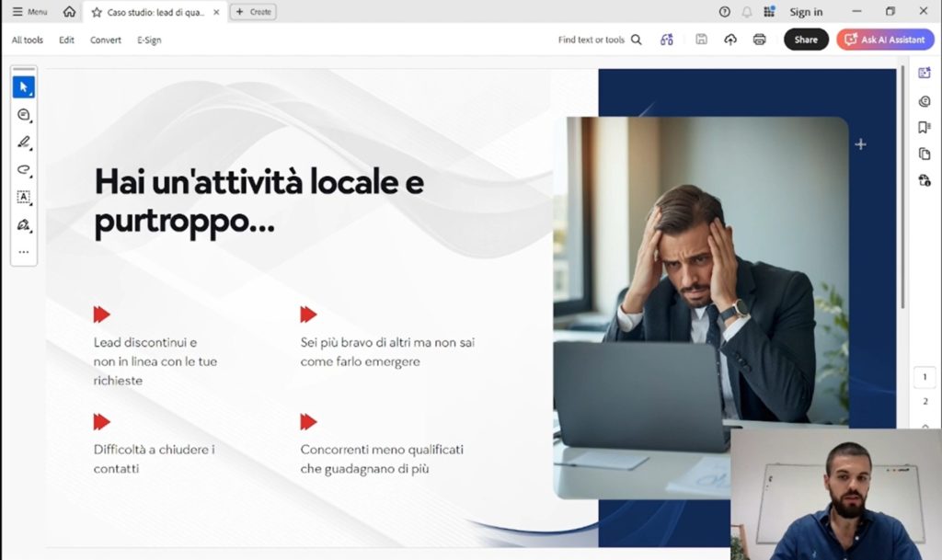Open the Comments panel in right sidebar
The width and height of the screenshot is (942, 560).
pos(925,101)
